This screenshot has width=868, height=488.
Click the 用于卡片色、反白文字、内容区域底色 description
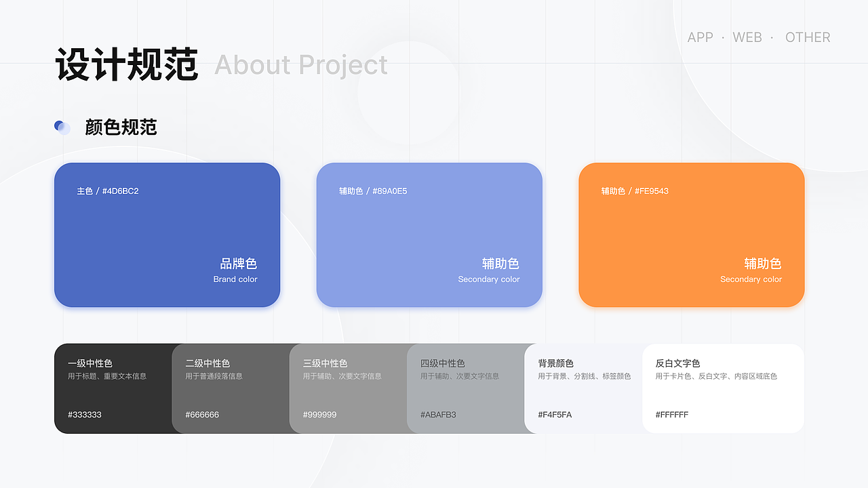click(x=716, y=376)
